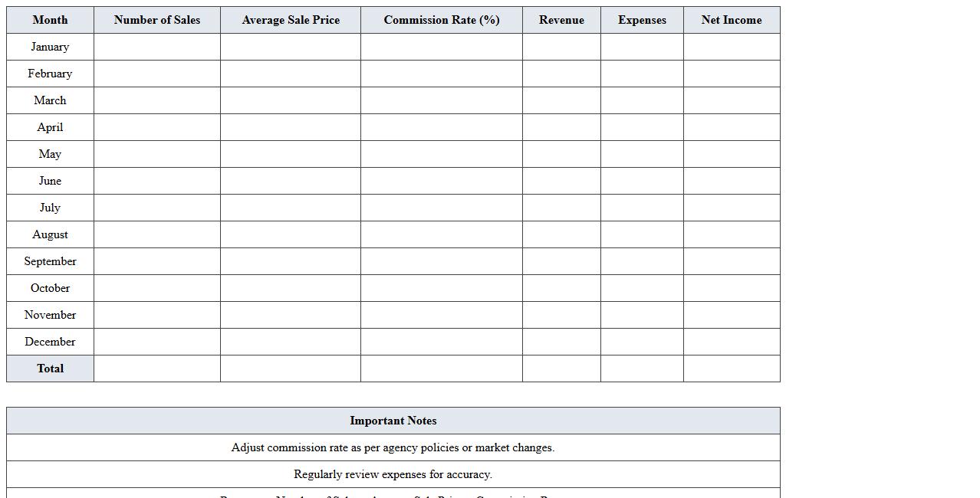Select January's Number of Sales cell
This screenshot has width=980, height=498.
point(157,47)
